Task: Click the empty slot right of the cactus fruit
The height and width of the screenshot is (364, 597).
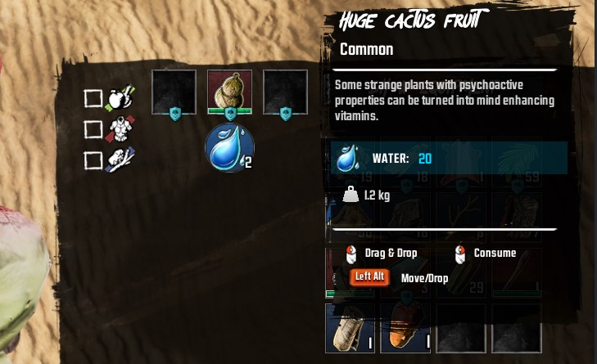Action: coord(285,92)
